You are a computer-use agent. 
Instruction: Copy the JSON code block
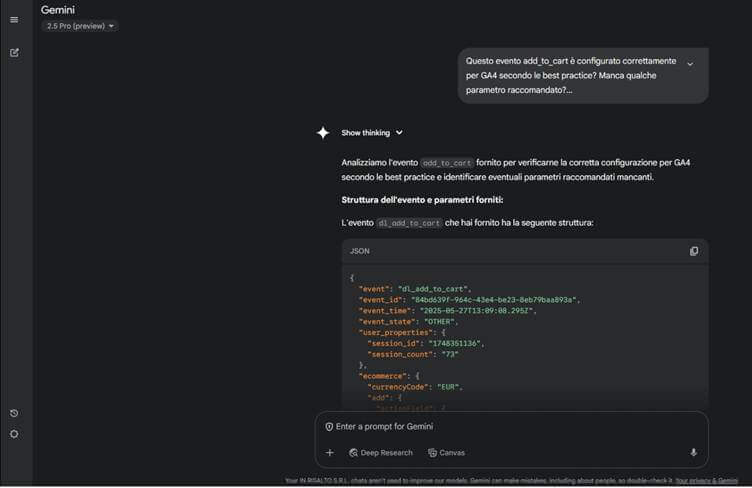[693, 251]
